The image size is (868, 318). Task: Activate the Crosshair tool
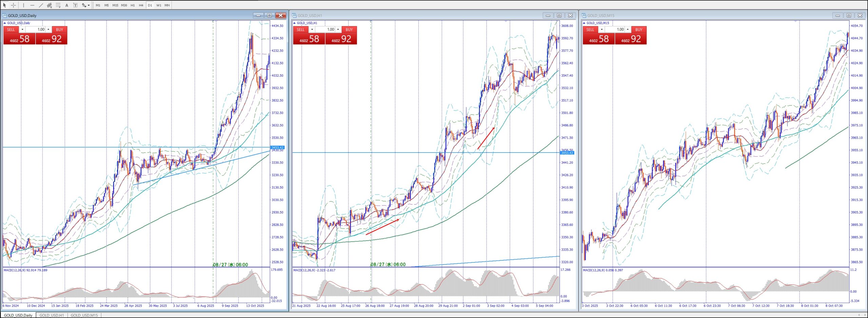[13, 5]
